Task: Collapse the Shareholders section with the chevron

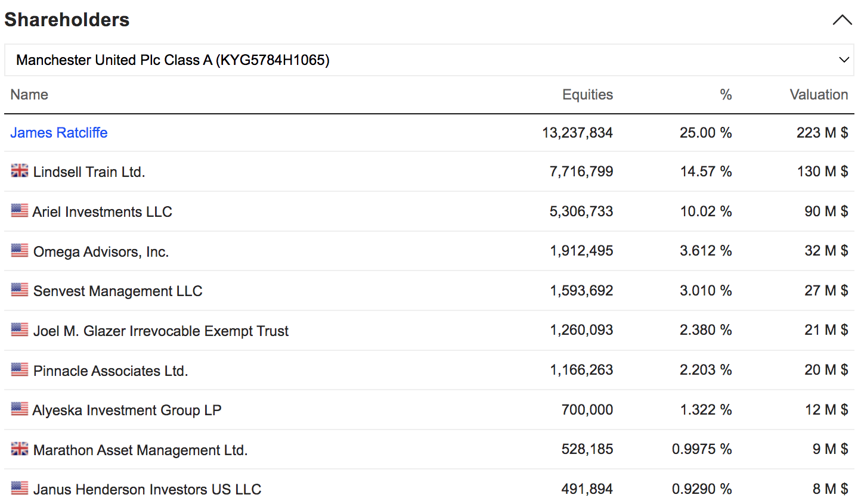Action: (842, 20)
